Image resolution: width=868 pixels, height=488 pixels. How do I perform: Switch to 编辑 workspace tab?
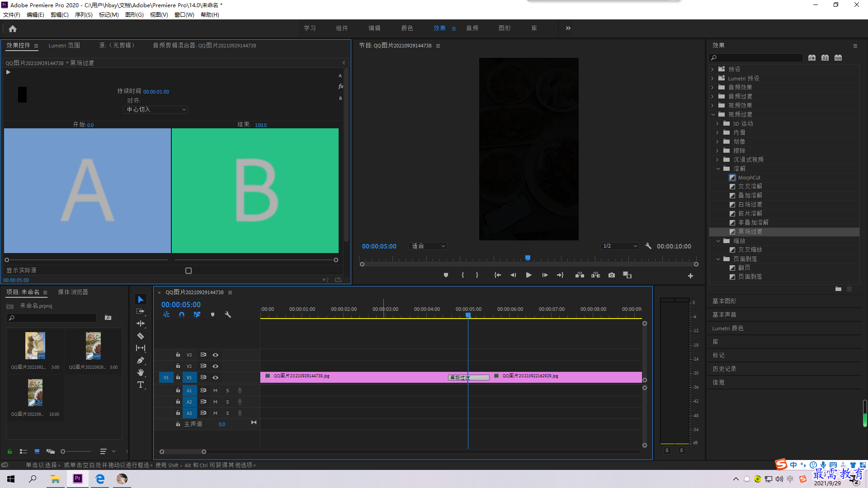click(374, 28)
